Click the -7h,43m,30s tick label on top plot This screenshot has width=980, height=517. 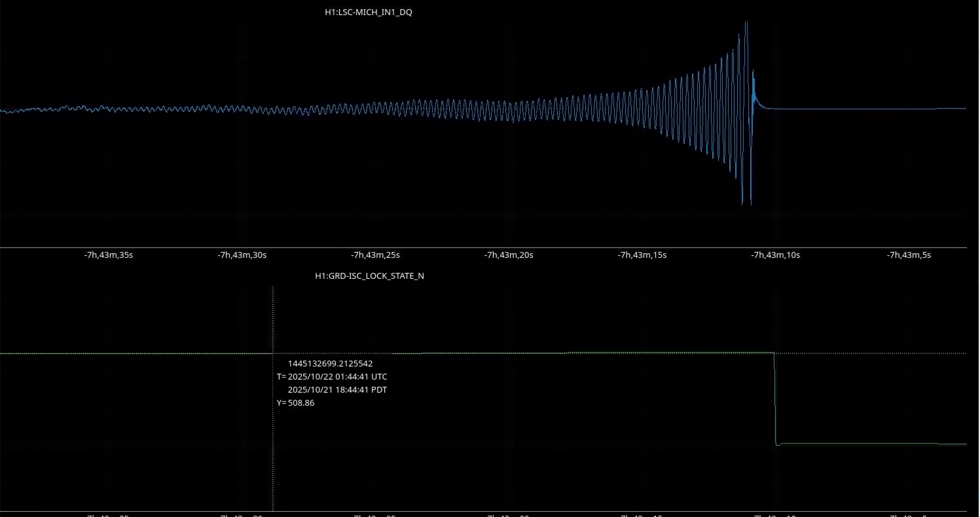pos(242,255)
